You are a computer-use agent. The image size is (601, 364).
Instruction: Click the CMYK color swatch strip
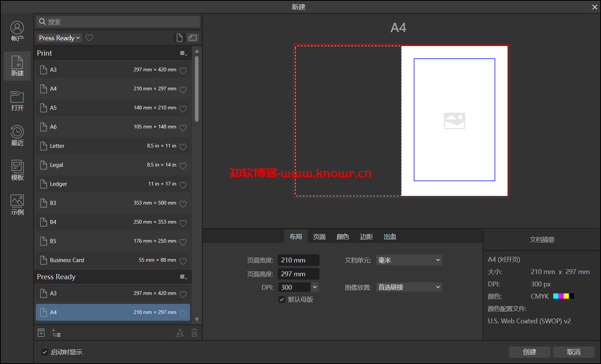(564, 296)
